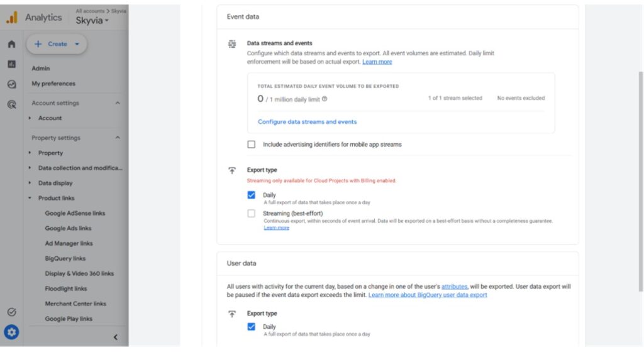Open Google AdSense links
644x362 pixels.
(x=75, y=214)
